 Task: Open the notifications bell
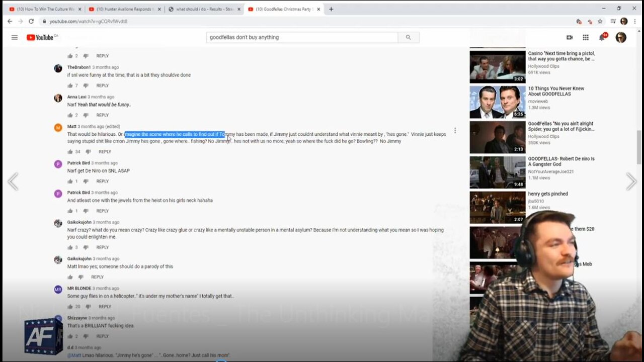click(x=602, y=37)
